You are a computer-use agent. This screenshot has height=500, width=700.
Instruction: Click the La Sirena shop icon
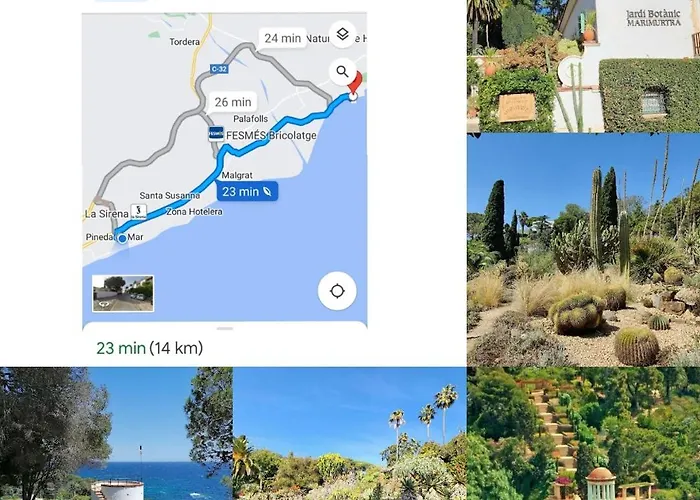(139, 212)
